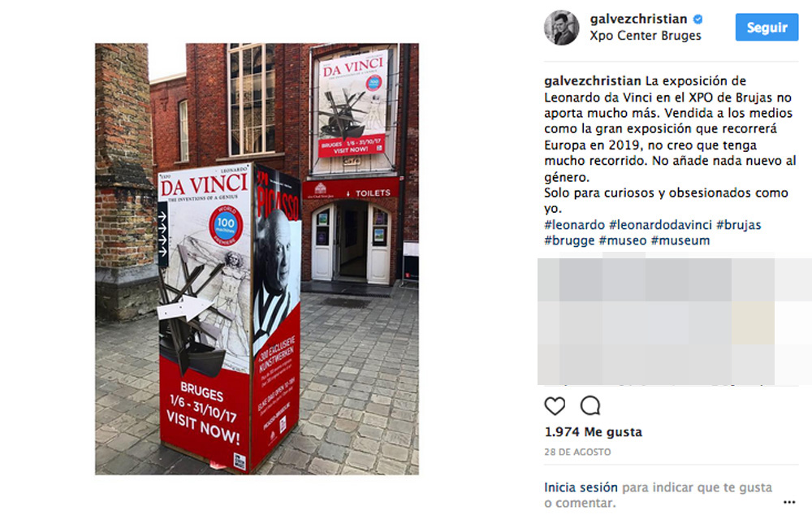Viewport: 812px width, 515px height.
Task: Click galvezchristian name in caption
Action: click(x=593, y=81)
